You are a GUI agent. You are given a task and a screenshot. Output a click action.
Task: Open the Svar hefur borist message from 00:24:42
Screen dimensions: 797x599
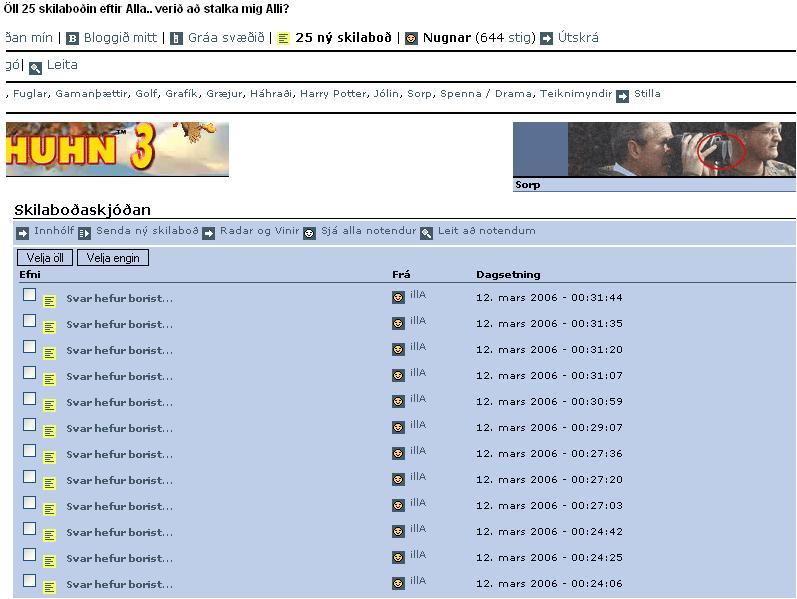pos(119,532)
